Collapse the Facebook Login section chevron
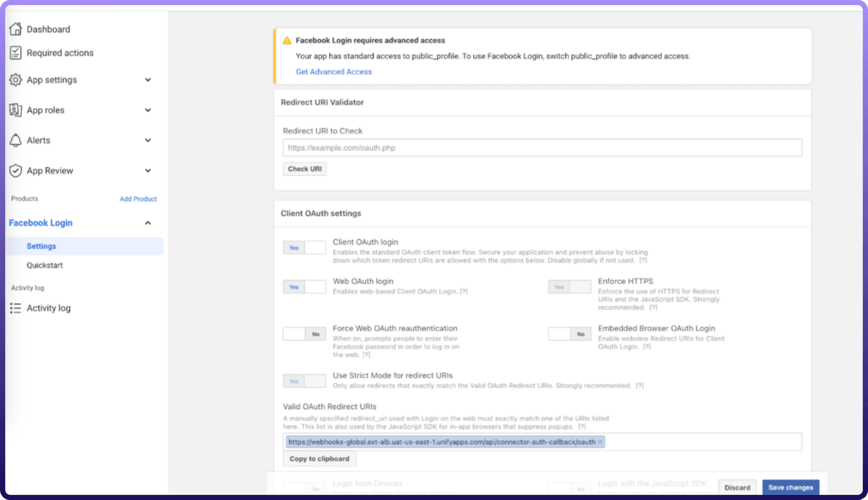Screen dimensions: 868x500 (x=148, y=223)
